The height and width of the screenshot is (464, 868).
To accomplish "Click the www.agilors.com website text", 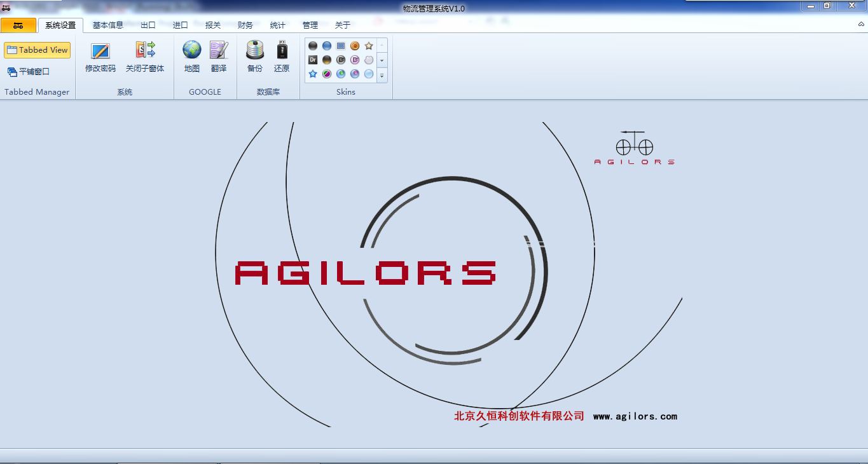I will (635, 416).
